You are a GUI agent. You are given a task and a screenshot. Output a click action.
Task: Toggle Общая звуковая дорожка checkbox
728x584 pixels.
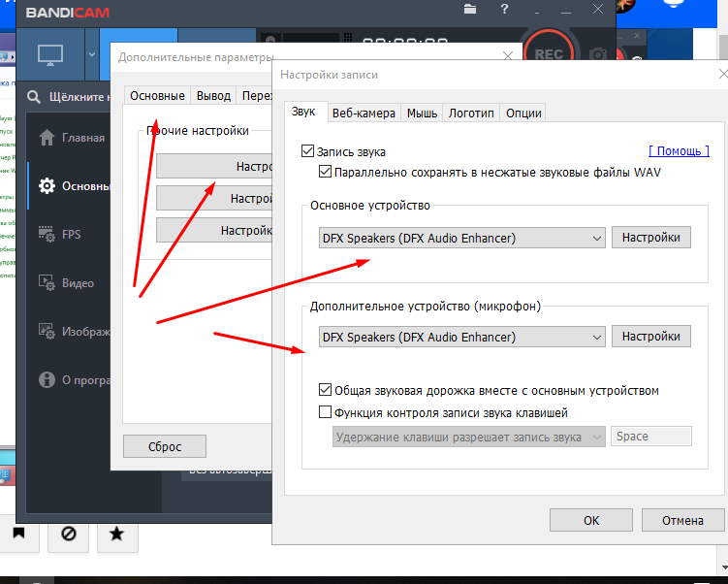(x=325, y=390)
